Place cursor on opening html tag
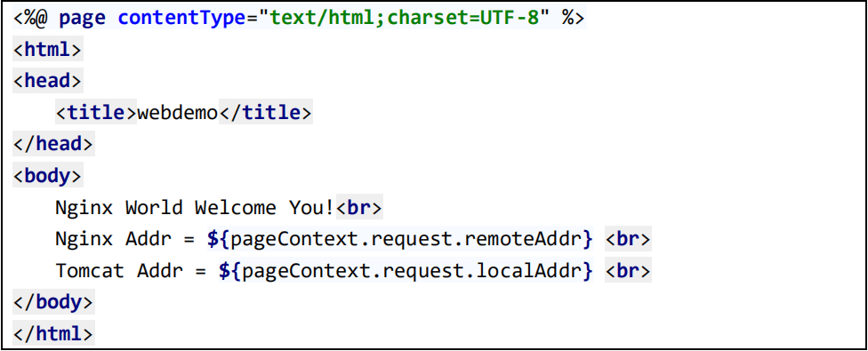 point(48,50)
